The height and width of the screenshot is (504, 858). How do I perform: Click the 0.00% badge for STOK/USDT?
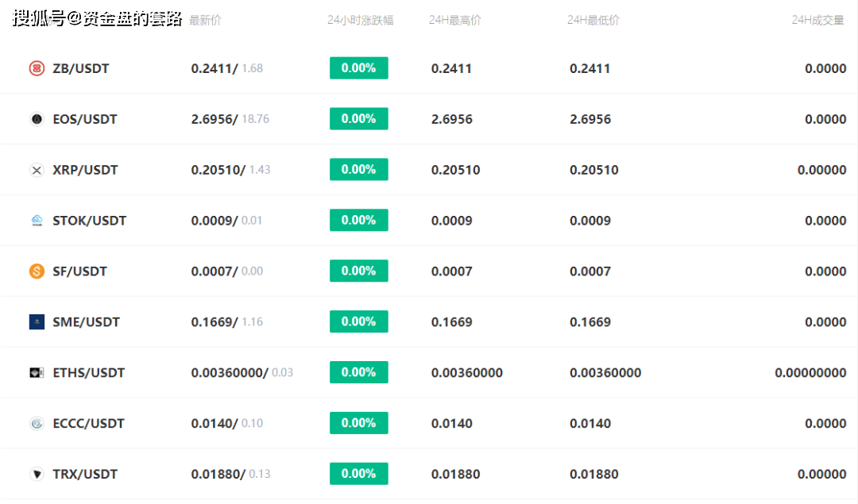359,221
